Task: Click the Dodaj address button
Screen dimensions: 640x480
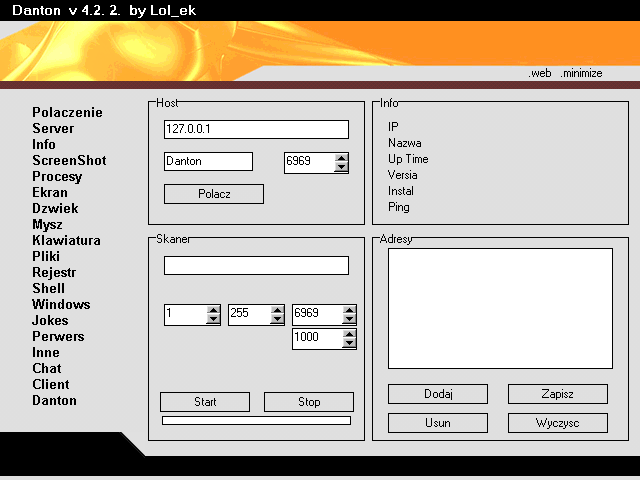Action: click(x=437, y=394)
